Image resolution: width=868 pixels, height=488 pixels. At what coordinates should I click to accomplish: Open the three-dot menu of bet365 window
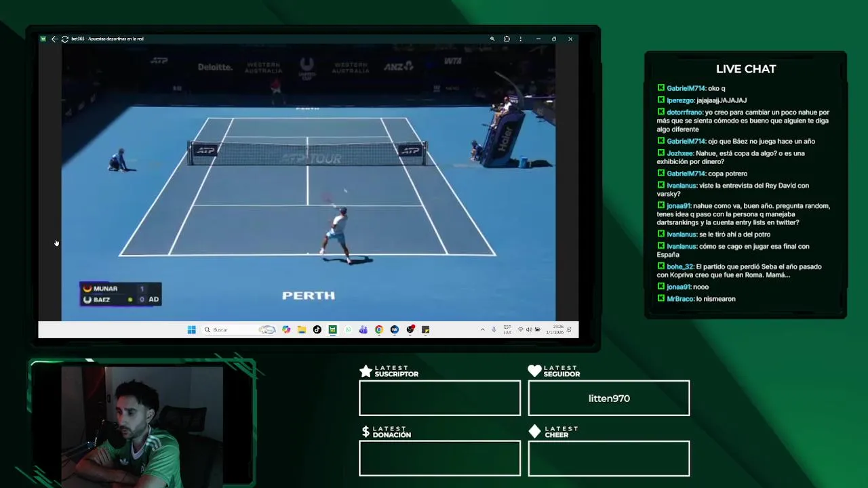tap(521, 39)
